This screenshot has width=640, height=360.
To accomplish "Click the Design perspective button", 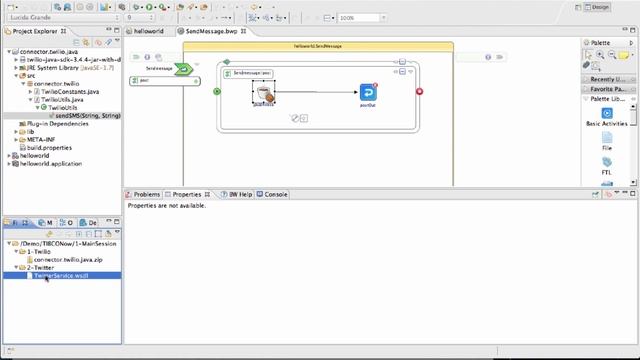I will click(x=597, y=7).
